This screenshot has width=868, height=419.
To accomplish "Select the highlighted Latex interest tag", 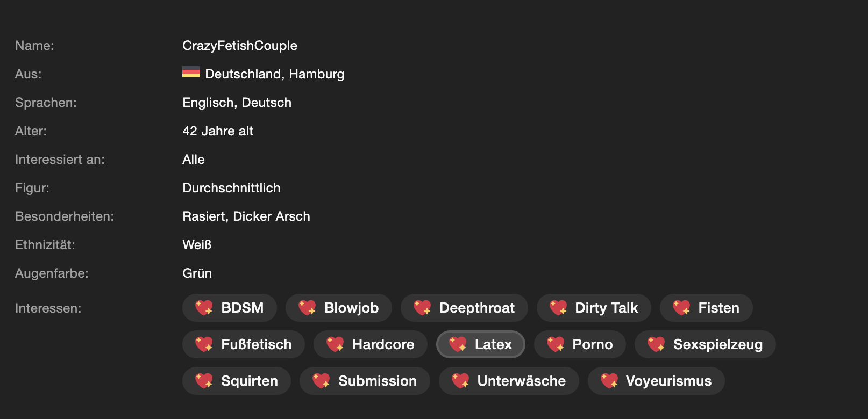I will point(480,344).
